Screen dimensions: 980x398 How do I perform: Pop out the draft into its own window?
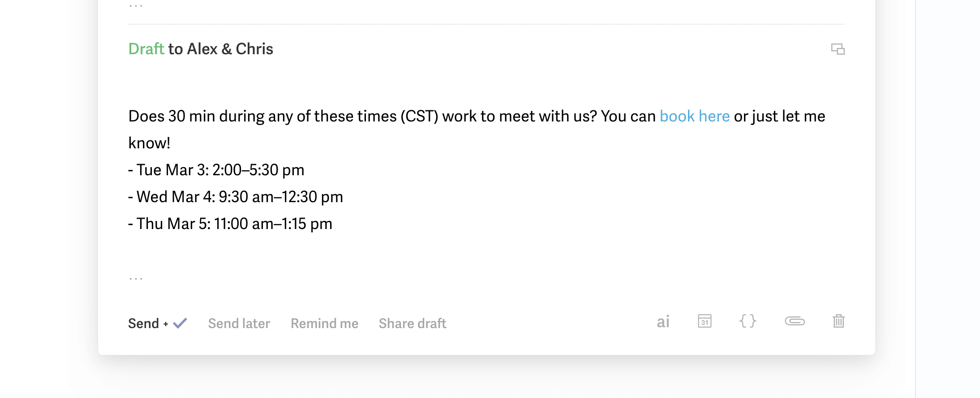pos(838,49)
